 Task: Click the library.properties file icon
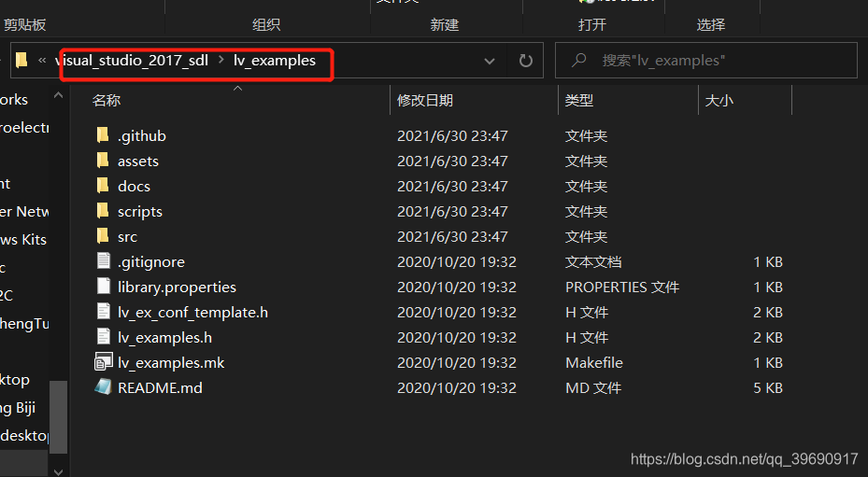click(x=104, y=286)
